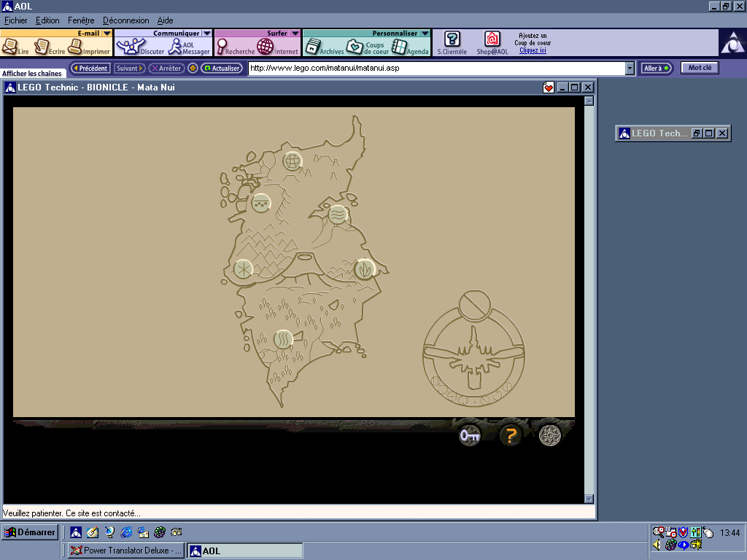Viewport: 747px width, 560px height.
Task: Click the Ecrire compose mail icon
Action: [50, 47]
